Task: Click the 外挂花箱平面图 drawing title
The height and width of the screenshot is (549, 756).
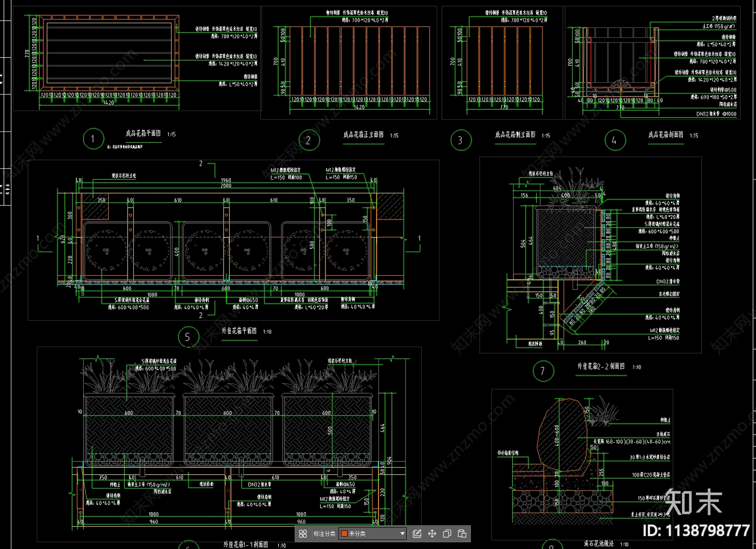Action: click(239, 331)
